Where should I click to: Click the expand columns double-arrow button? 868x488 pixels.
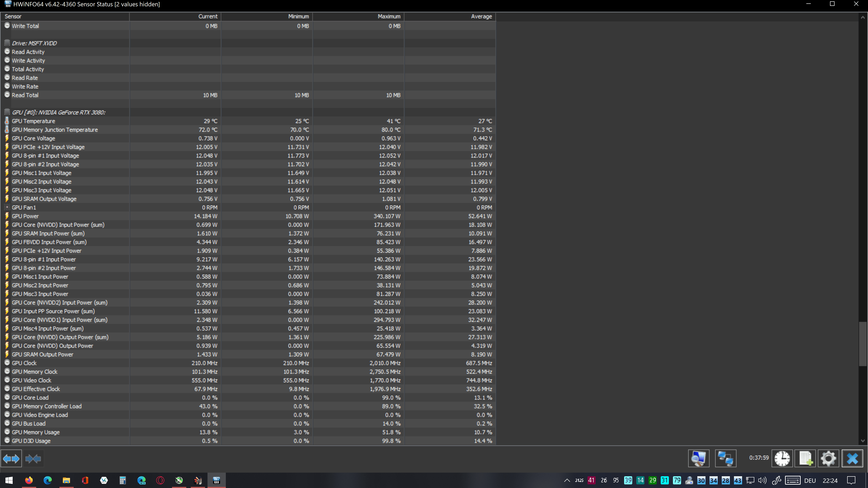pyautogui.click(x=11, y=458)
